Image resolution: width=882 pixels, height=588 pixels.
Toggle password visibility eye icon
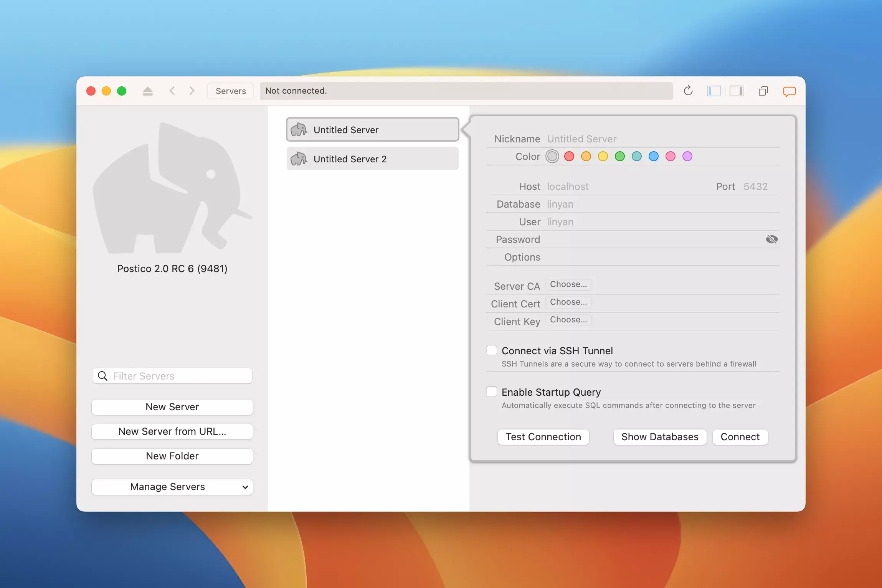(771, 239)
